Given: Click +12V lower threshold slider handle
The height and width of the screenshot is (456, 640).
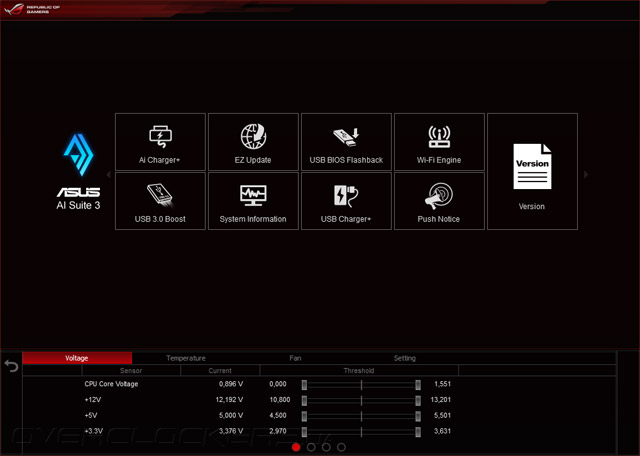Looking at the screenshot, I should (x=304, y=400).
